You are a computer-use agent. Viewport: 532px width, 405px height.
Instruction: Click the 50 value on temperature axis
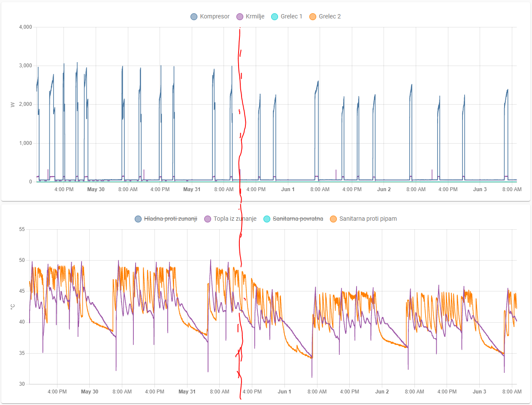pyautogui.click(x=22, y=260)
